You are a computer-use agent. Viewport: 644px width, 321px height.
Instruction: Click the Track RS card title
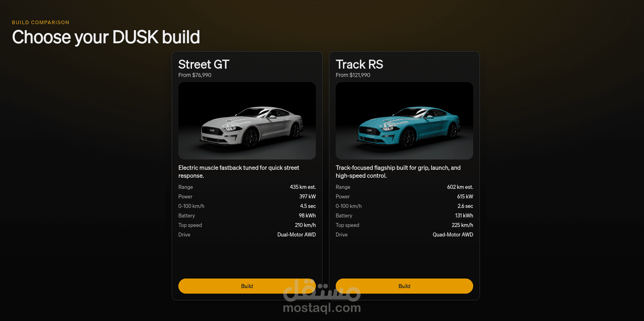pos(359,64)
